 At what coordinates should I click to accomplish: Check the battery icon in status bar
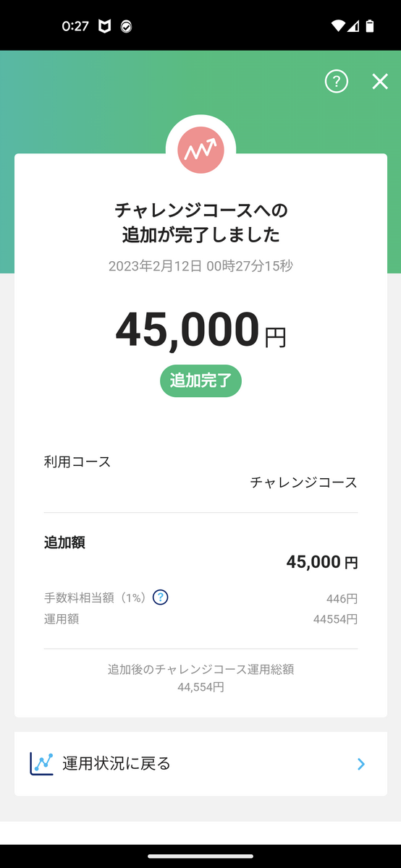(371, 26)
